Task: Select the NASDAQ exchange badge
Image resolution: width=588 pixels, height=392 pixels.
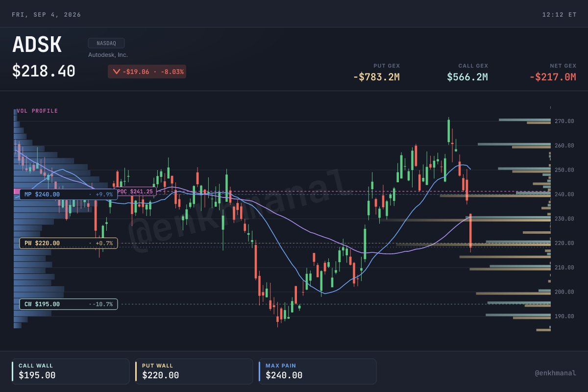Action: pos(106,43)
